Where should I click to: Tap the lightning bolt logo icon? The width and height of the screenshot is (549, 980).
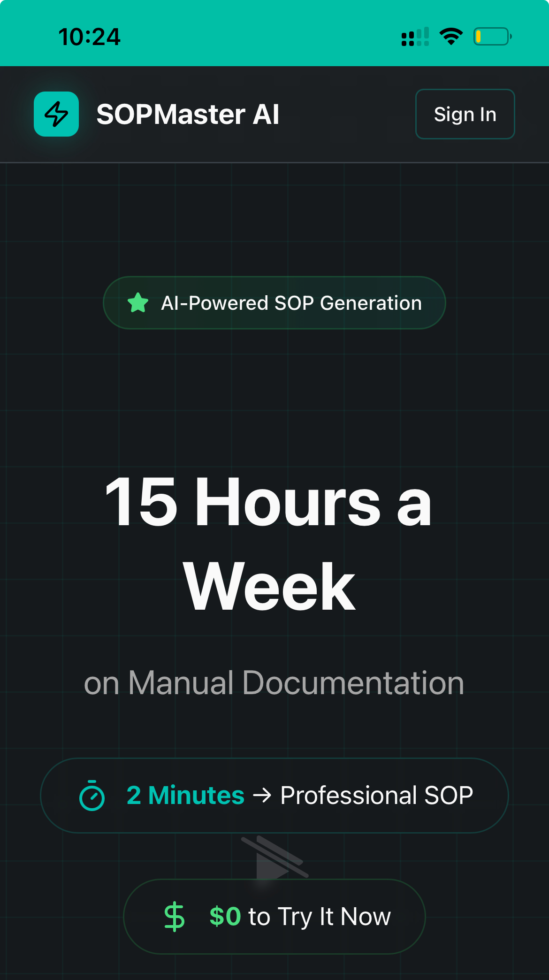[x=56, y=114]
